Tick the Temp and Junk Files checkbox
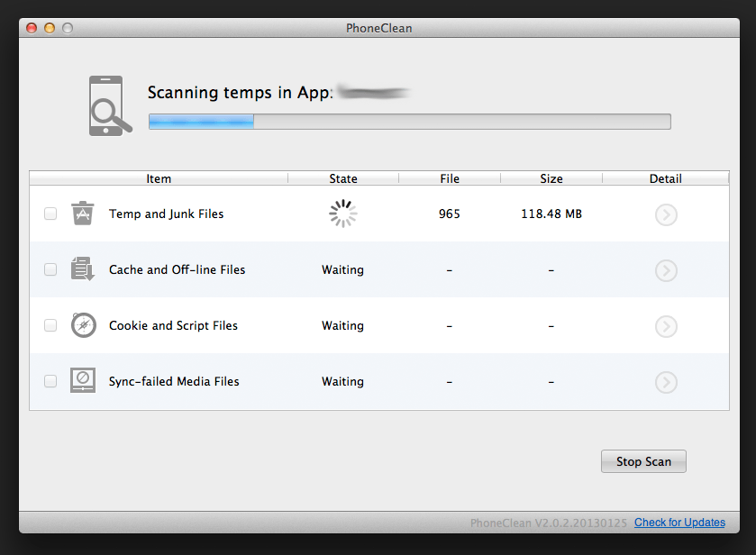This screenshot has height=555, width=756. click(50, 214)
